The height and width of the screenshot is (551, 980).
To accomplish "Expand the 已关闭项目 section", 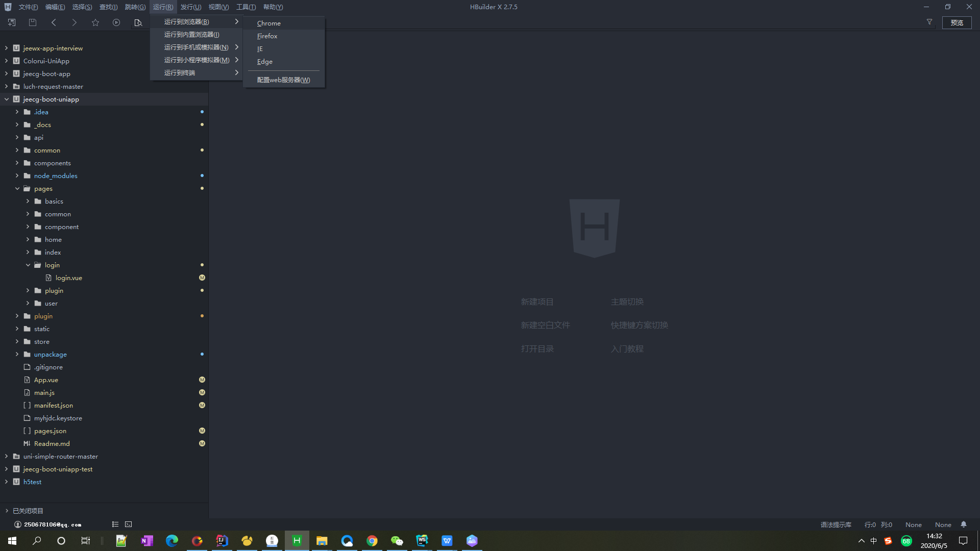I will pos(7,511).
